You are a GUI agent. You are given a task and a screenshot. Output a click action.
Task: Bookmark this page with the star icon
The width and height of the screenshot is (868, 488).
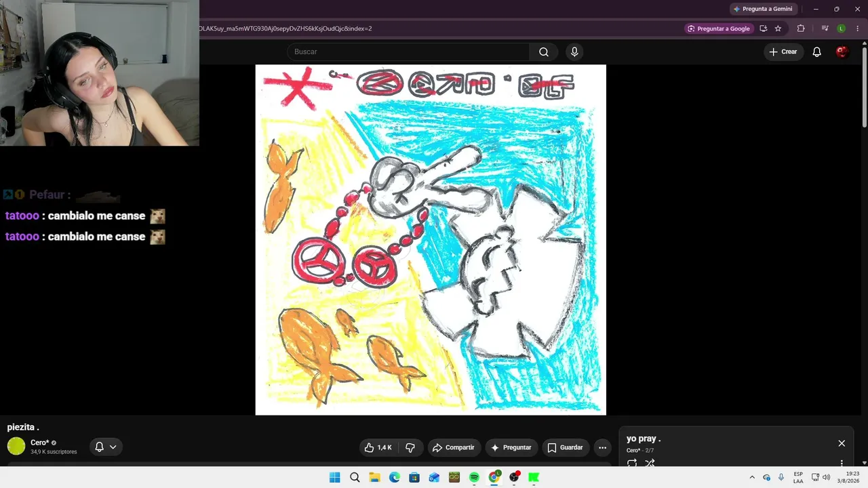coord(778,28)
